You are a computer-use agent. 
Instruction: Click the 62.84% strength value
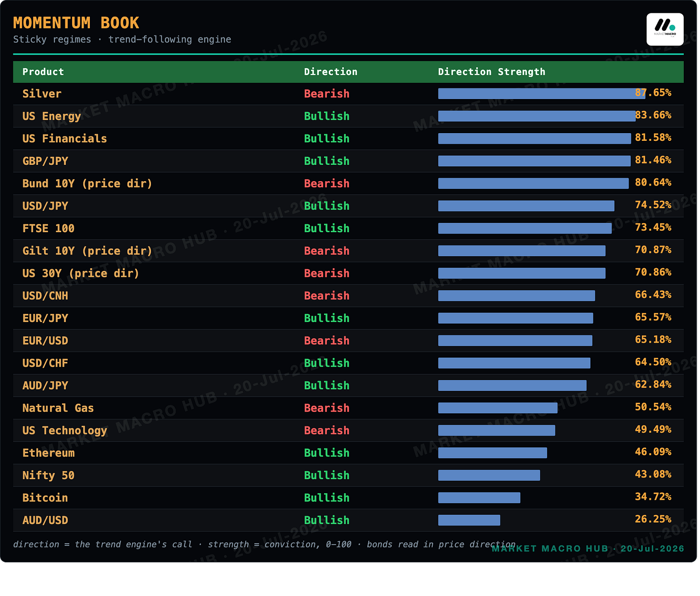(x=653, y=384)
